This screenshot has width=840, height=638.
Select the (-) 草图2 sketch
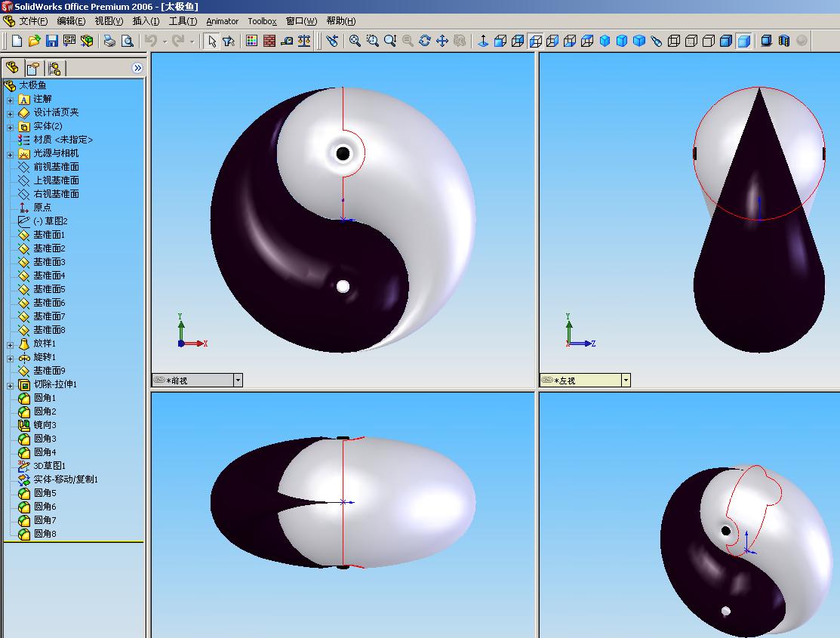point(51,221)
